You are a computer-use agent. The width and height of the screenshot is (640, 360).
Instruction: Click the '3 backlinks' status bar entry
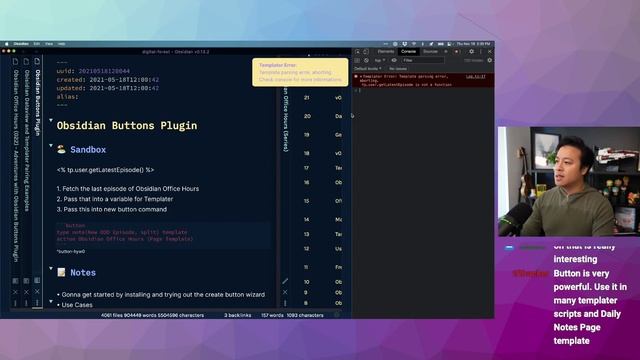(238, 315)
